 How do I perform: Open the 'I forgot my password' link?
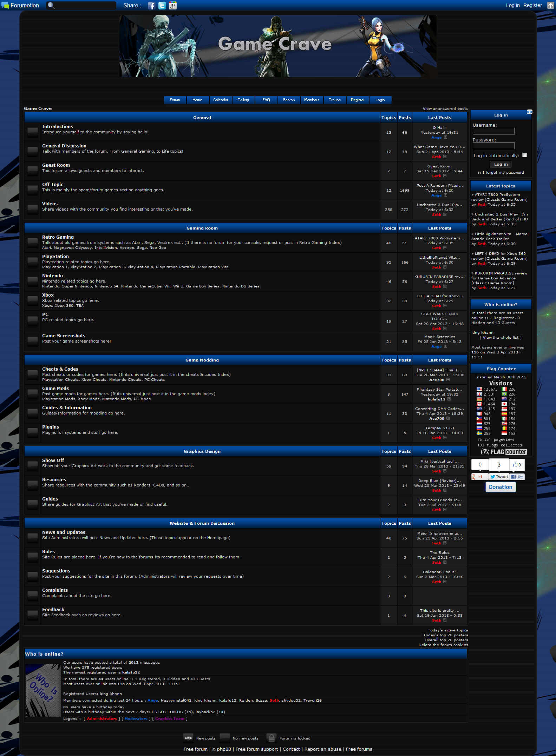(503, 173)
